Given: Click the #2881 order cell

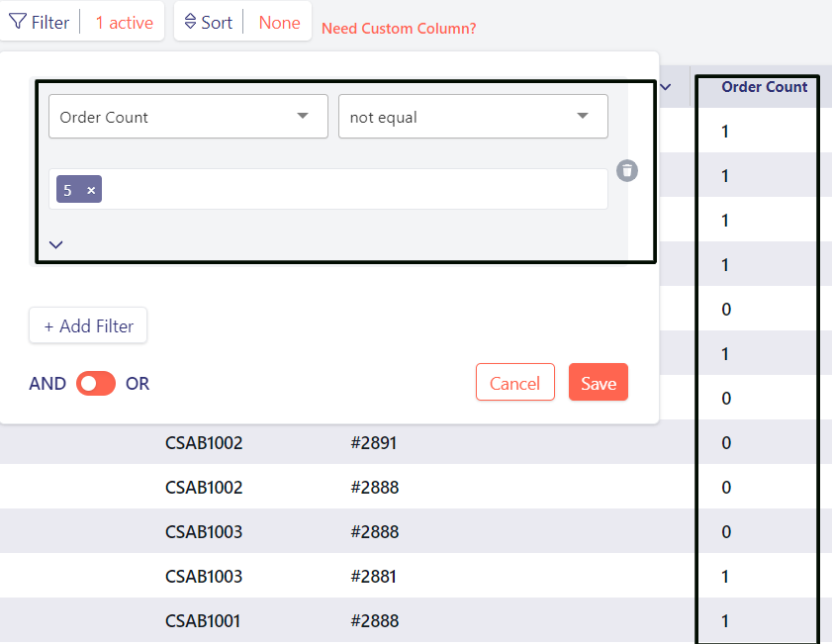Looking at the screenshot, I should pyautogui.click(x=373, y=577).
